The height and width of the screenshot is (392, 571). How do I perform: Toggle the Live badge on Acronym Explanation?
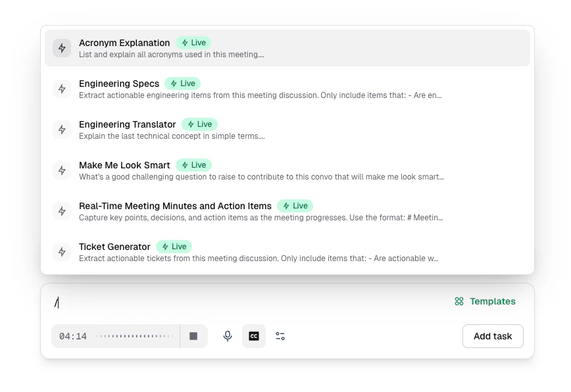(x=193, y=42)
